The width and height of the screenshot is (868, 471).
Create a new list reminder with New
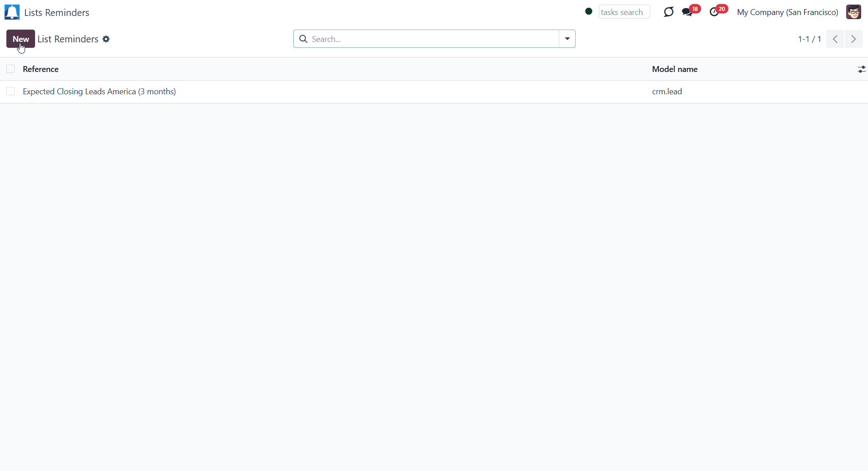click(20, 39)
